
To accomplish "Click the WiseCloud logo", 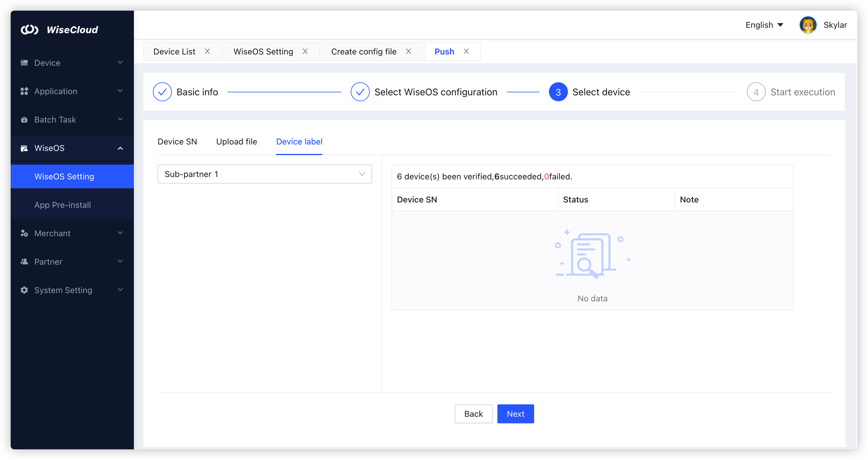I will 60,30.
